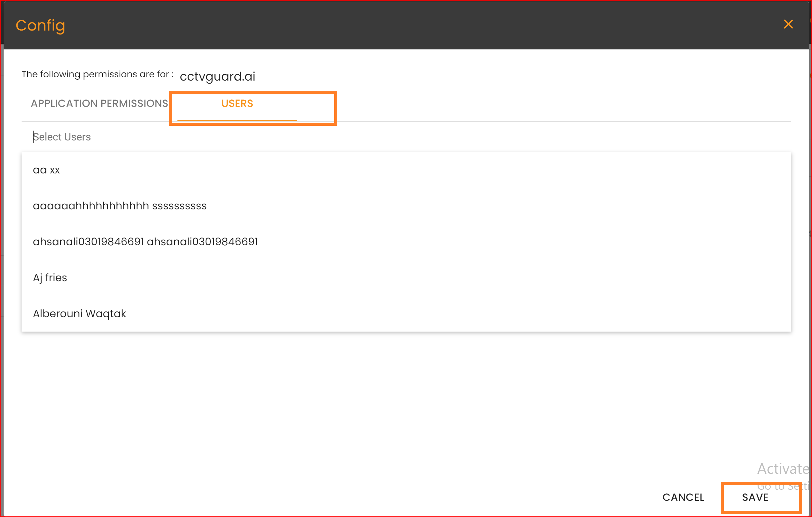This screenshot has width=812, height=517.
Task: Choose aaaaaahhhhhhhhhh ssssssssss user option
Action: (x=120, y=205)
